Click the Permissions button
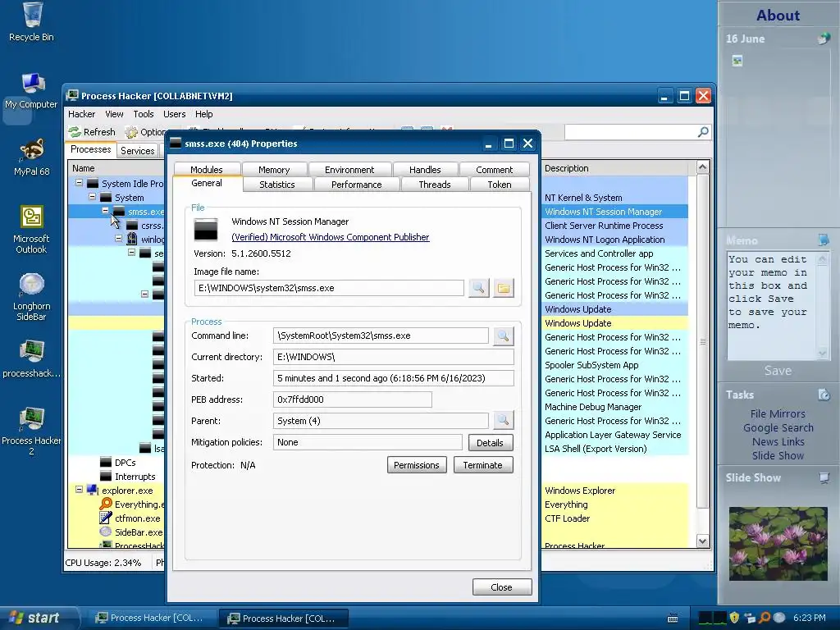 click(x=416, y=465)
